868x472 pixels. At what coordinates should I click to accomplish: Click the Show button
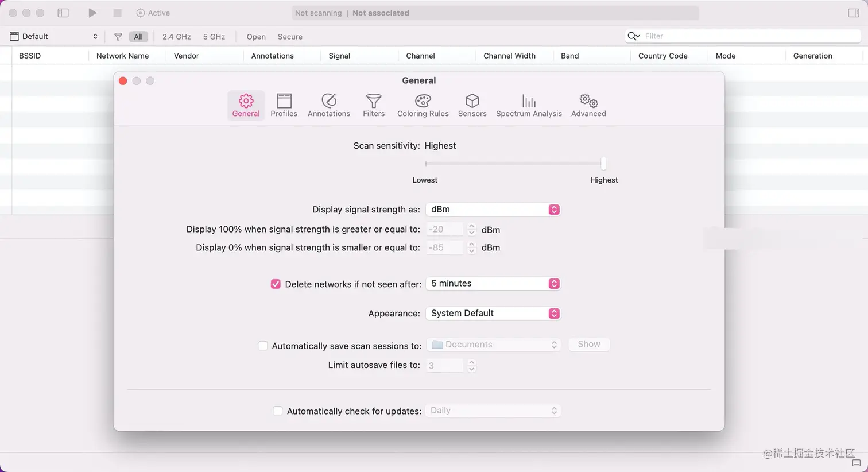[x=589, y=344]
